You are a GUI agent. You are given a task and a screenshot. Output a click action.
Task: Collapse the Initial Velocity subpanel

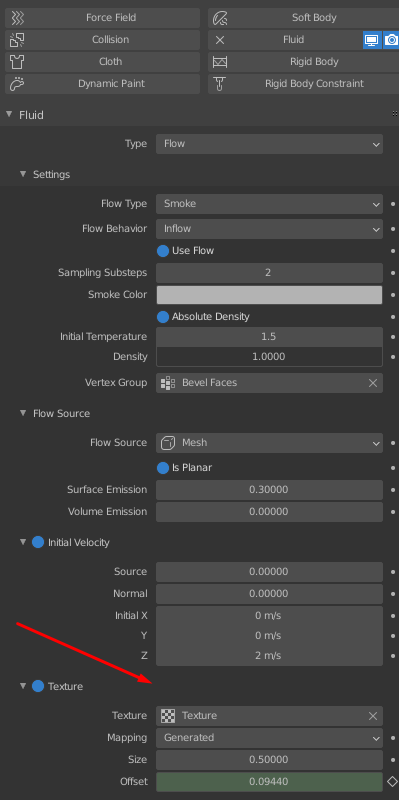[x=22, y=542]
